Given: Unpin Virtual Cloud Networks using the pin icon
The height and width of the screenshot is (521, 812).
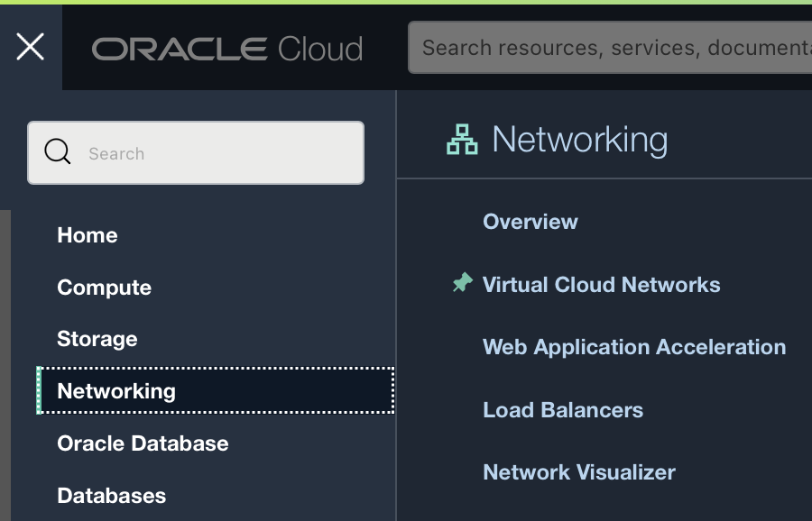Looking at the screenshot, I should [x=463, y=282].
